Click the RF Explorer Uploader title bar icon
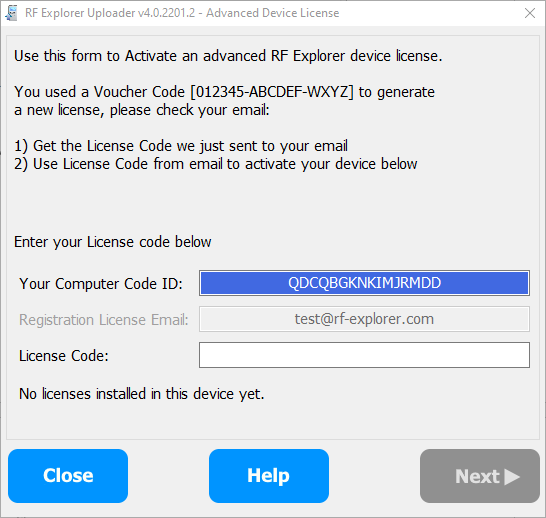This screenshot has width=546, height=518. point(11,13)
